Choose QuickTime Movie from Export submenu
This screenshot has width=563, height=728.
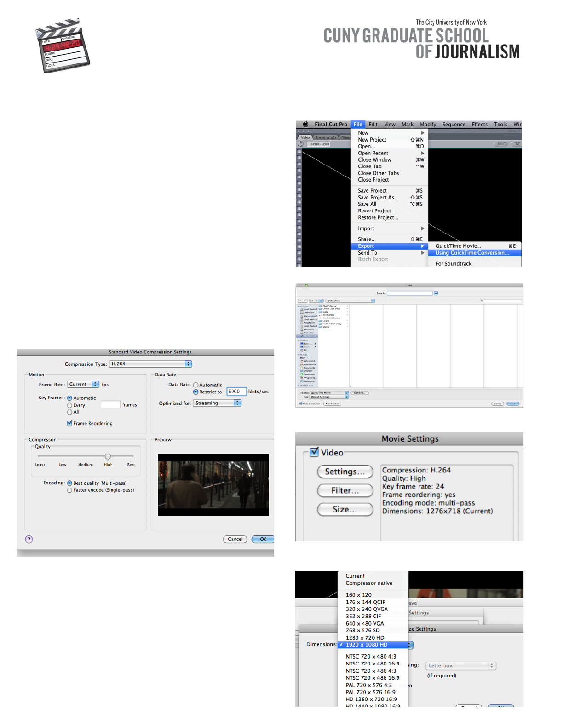(474, 246)
